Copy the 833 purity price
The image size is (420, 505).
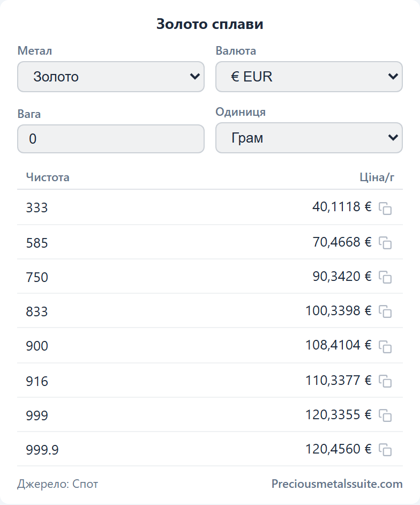(x=385, y=311)
